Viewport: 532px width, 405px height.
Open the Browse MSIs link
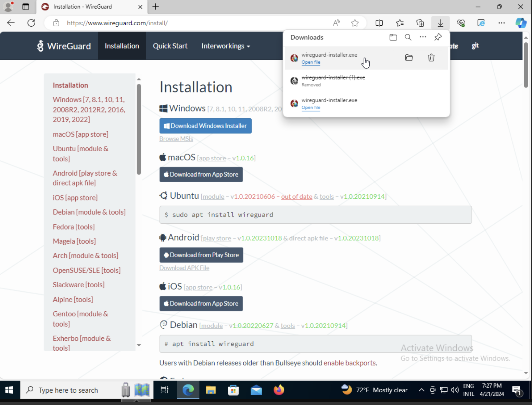176,139
